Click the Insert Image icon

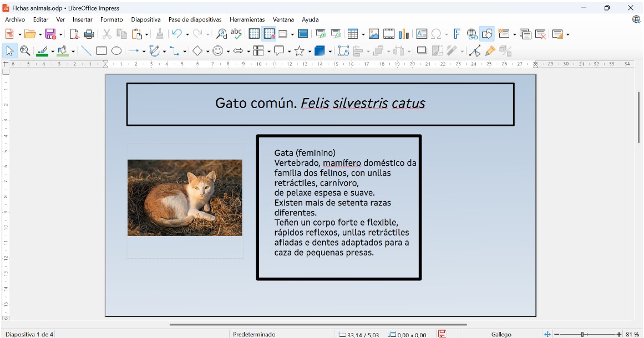(x=374, y=34)
